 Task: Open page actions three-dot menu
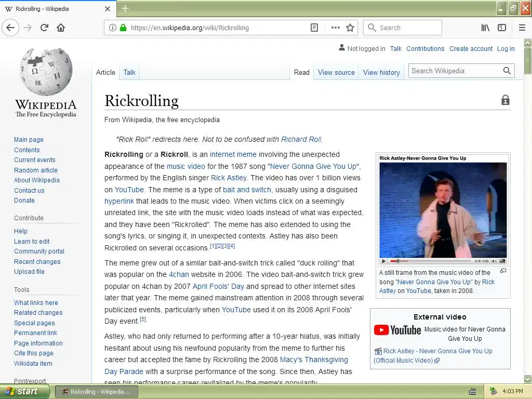[x=335, y=28]
